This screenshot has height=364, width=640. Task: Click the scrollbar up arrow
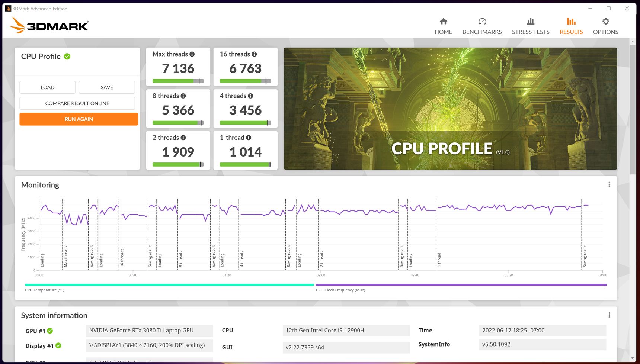click(x=633, y=42)
